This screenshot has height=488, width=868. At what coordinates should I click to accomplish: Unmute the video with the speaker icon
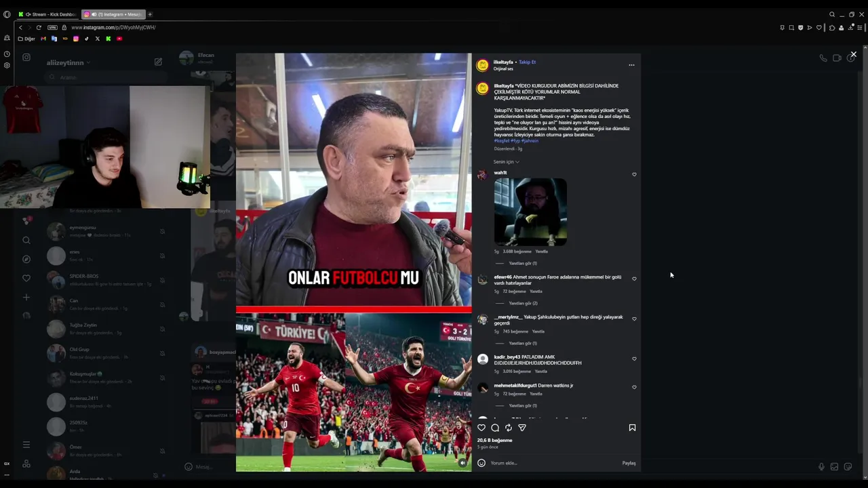tap(463, 463)
